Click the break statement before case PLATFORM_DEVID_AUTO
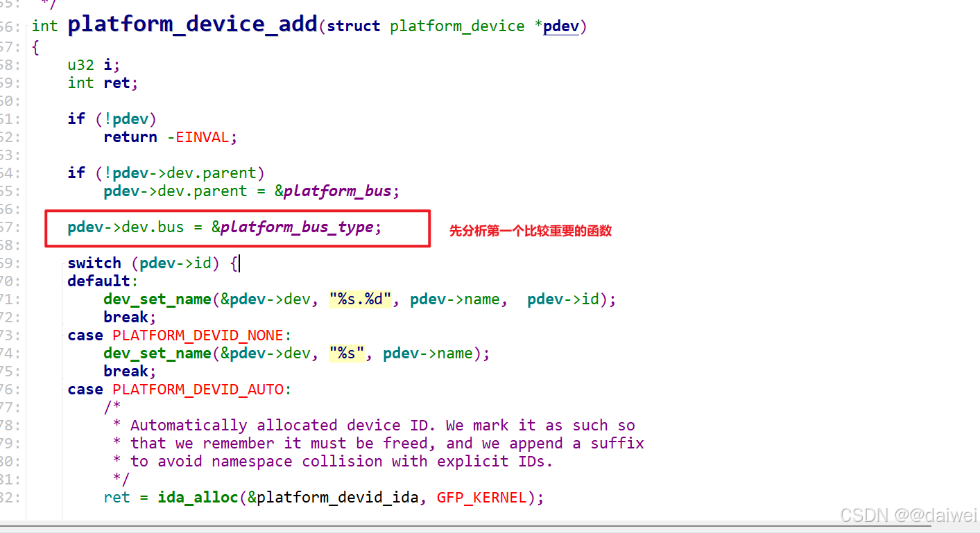The width and height of the screenshot is (980, 533). [x=130, y=372]
